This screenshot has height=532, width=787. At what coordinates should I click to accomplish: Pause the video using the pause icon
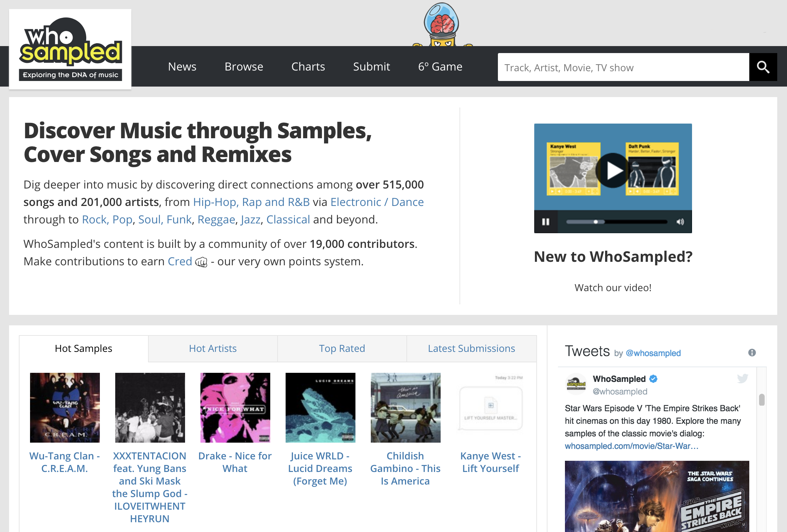545,222
